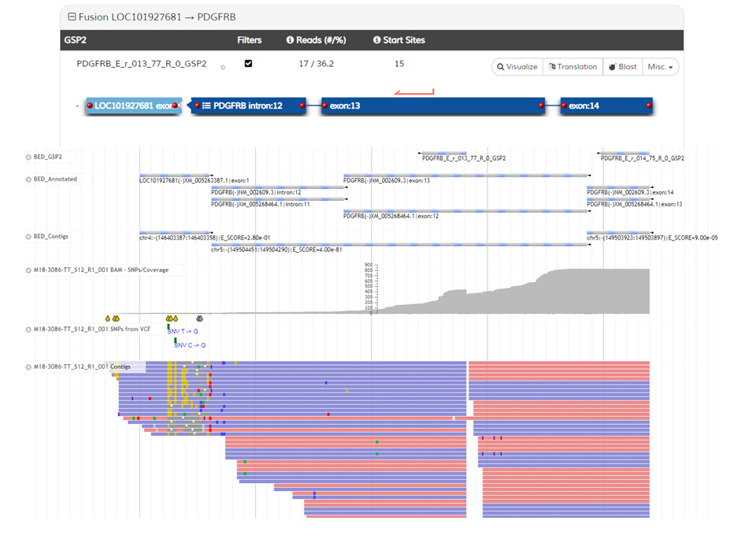Click the SNV C -> G variant label

pyautogui.click(x=190, y=345)
